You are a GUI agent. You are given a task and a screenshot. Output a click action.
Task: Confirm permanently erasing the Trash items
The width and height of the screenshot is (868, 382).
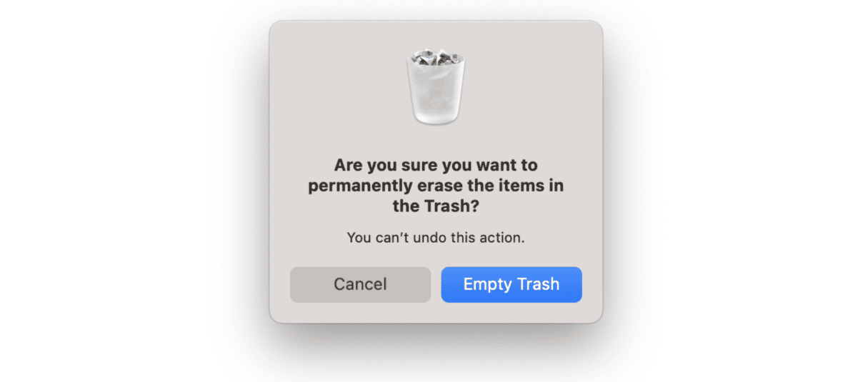[x=512, y=284]
